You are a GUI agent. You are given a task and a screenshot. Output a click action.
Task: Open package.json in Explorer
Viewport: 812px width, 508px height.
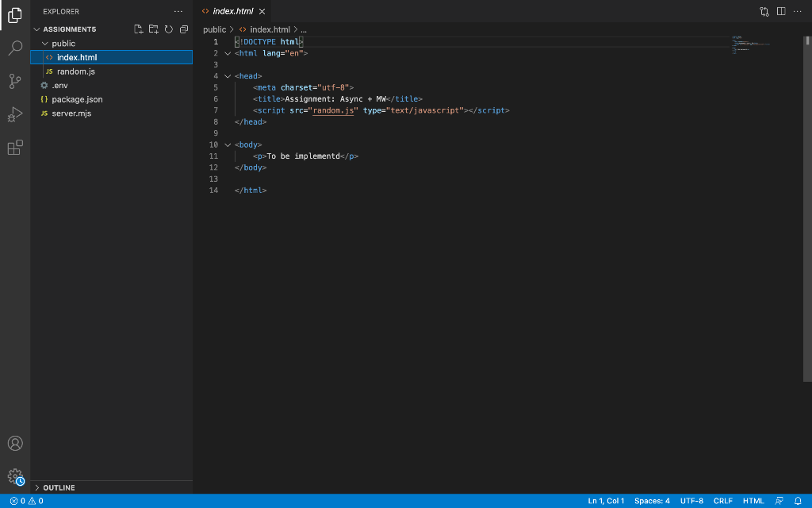click(x=111, y=99)
